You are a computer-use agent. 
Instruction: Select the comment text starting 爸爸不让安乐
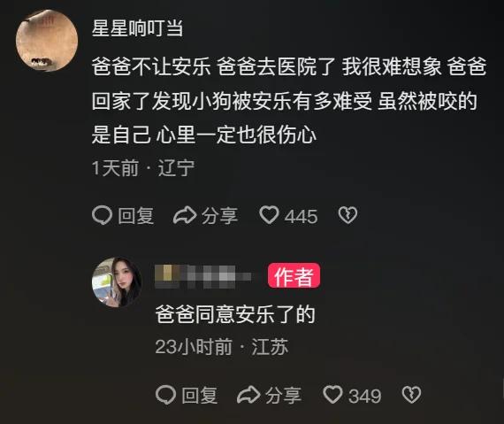tap(289, 100)
